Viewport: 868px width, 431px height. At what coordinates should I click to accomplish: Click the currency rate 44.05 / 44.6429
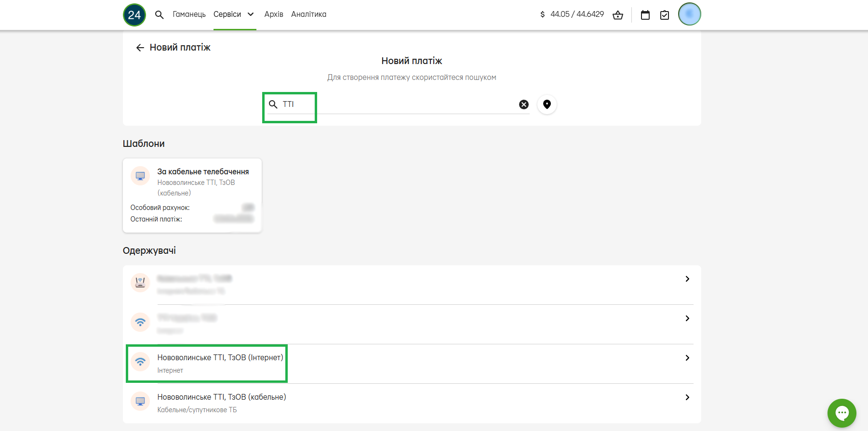(x=577, y=14)
